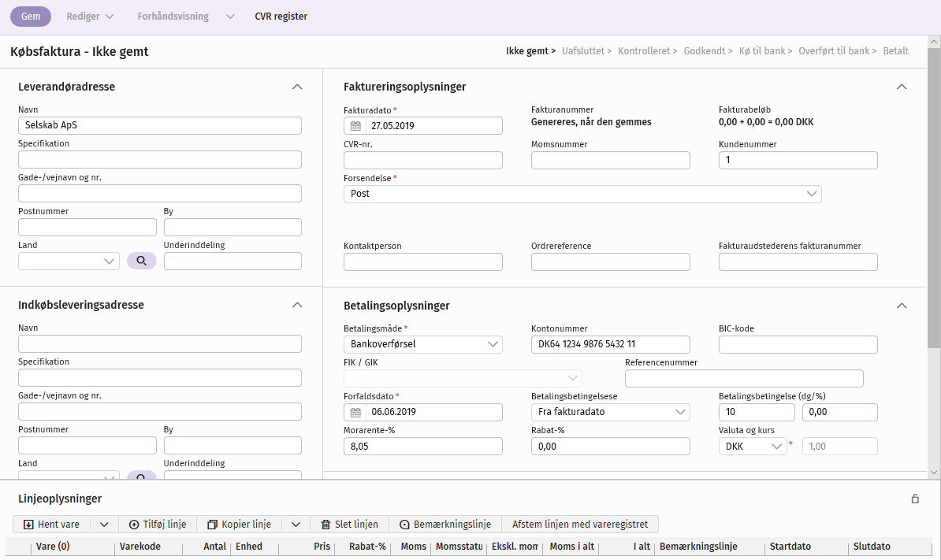The width and height of the screenshot is (941, 560).
Task: Click the Referencenummer input field
Action: coord(744,378)
